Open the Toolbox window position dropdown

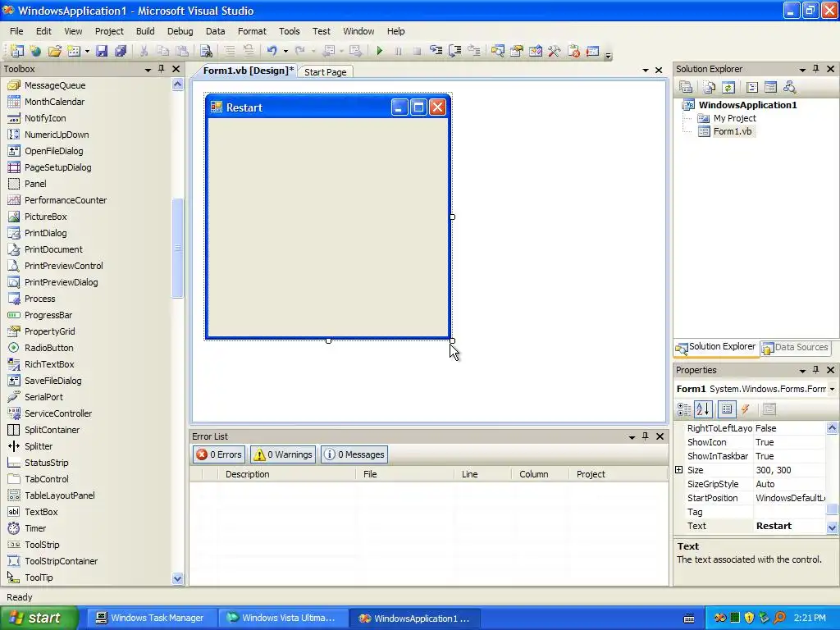coord(148,70)
